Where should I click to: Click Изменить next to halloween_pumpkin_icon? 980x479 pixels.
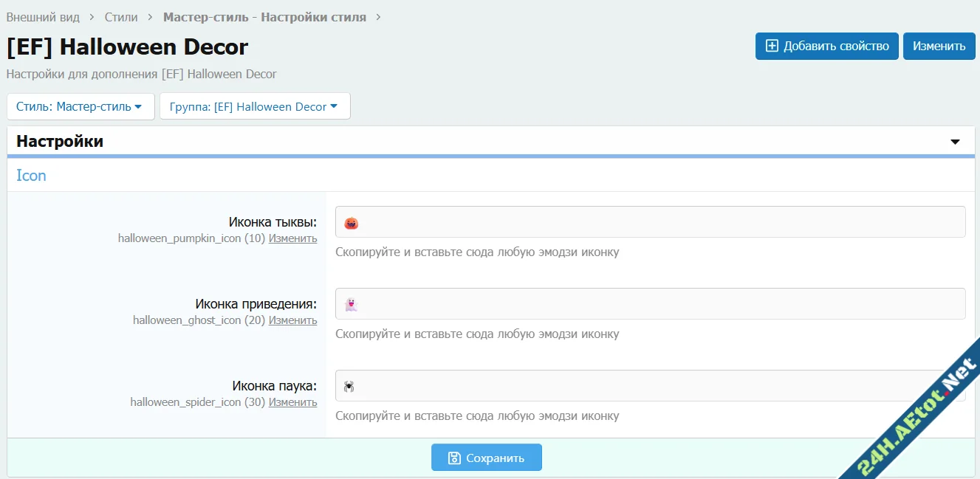coord(292,238)
